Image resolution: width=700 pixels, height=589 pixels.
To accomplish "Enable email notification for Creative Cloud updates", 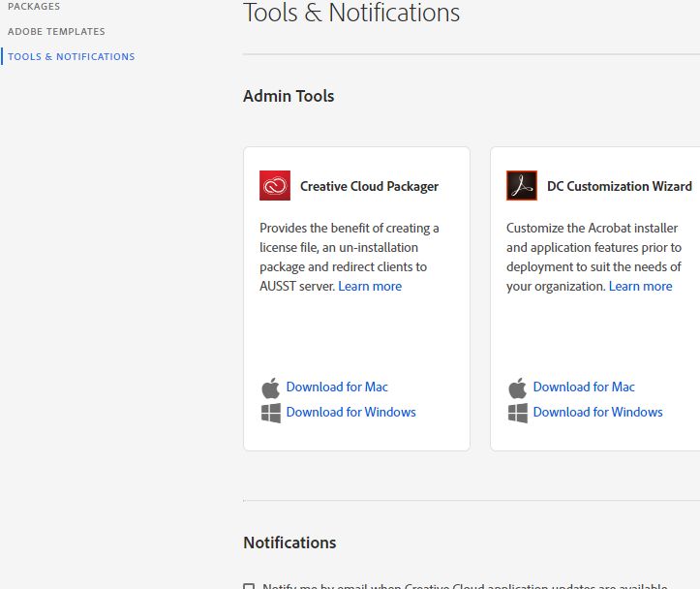I will pyautogui.click(x=249, y=586).
